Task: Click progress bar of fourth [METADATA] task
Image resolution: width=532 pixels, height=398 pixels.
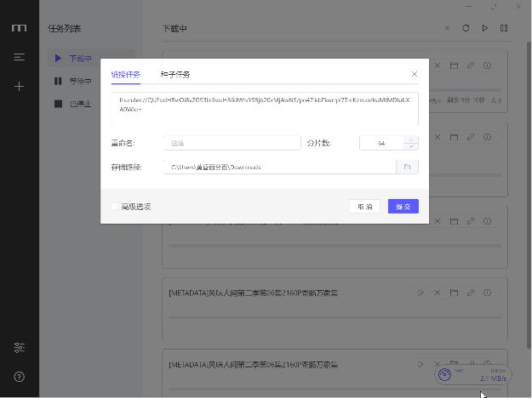Action: click(x=335, y=317)
